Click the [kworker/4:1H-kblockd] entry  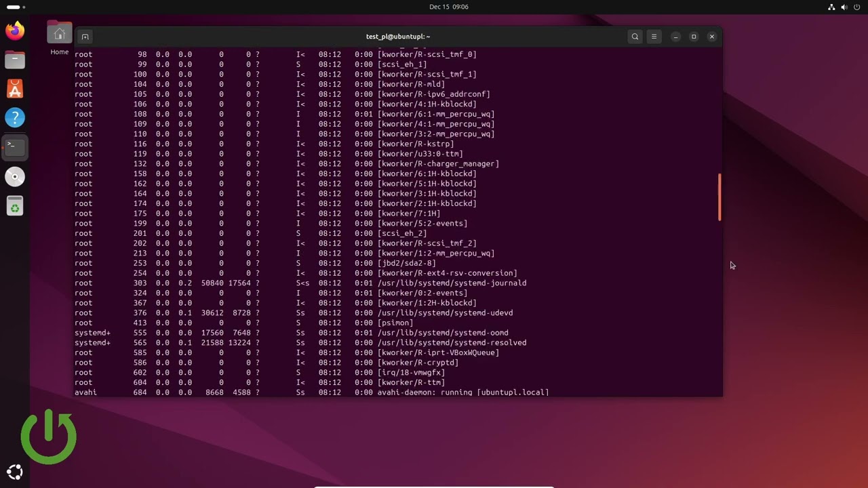point(427,104)
